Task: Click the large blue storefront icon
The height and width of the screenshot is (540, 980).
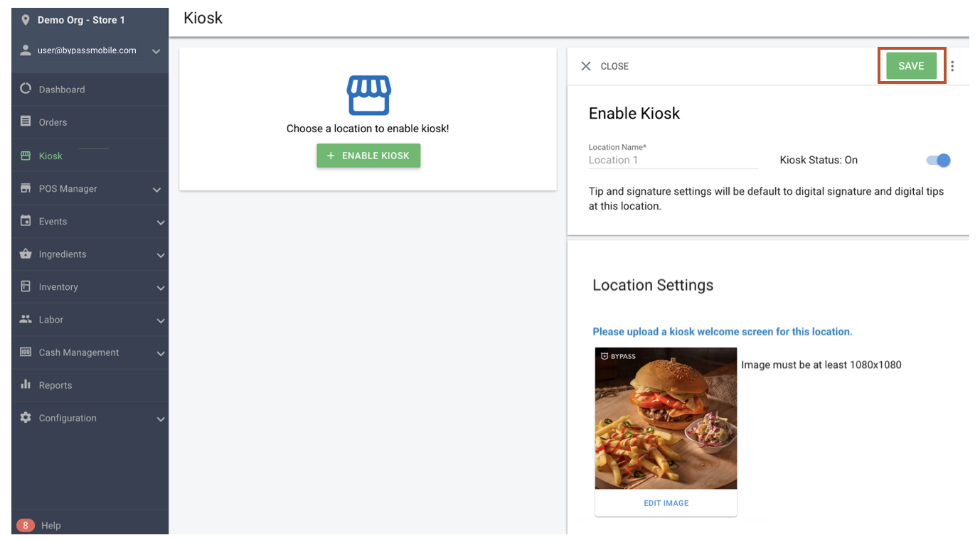Action: coord(368,95)
